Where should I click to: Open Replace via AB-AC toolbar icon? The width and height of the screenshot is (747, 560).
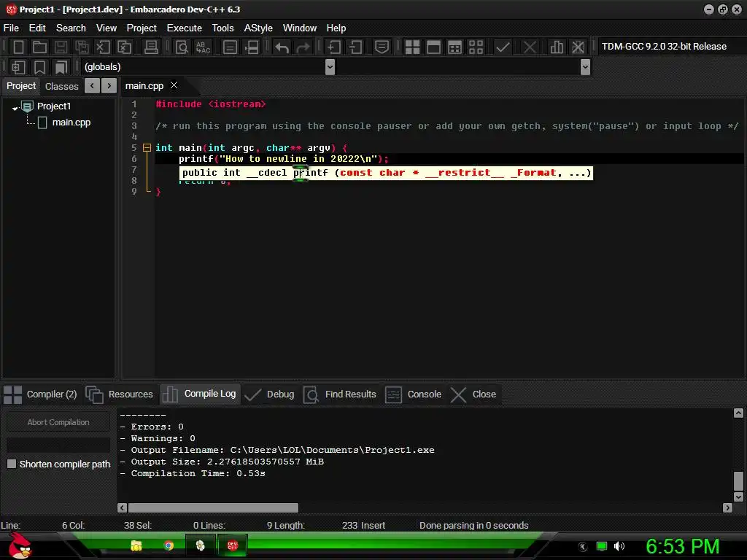[x=203, y=47]
